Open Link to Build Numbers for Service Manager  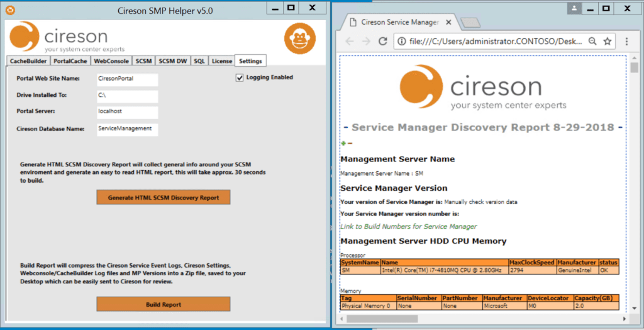pos(409,226)
